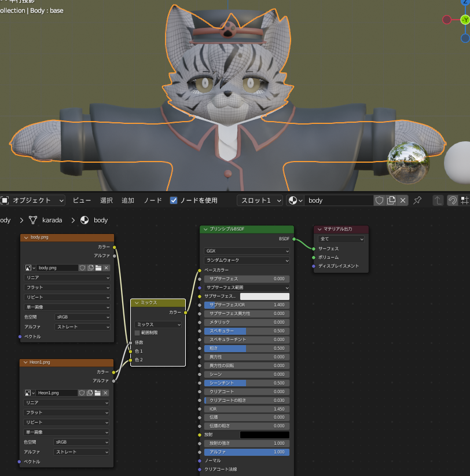Image resolution: width=470 pixels, height=476 pixels.
Task: Open the GGX distribution dropdown
Action: 247,251
